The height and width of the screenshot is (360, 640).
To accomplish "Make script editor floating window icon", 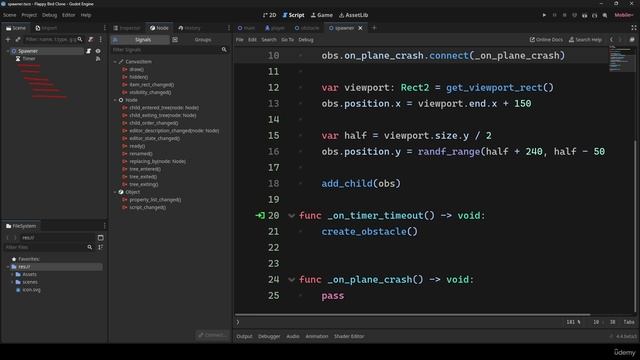I will click(x=632, y=40).
